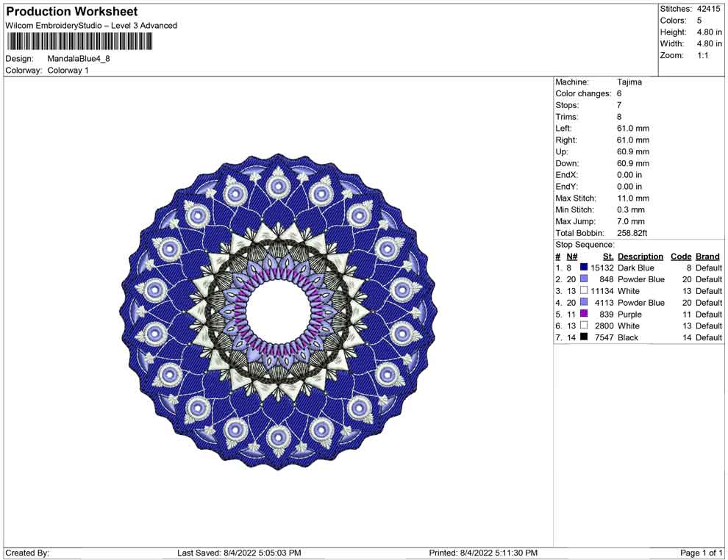Click the White swatch in stop row 6
This screenshot has height=560, width=728.
click(x=584, y=326)
